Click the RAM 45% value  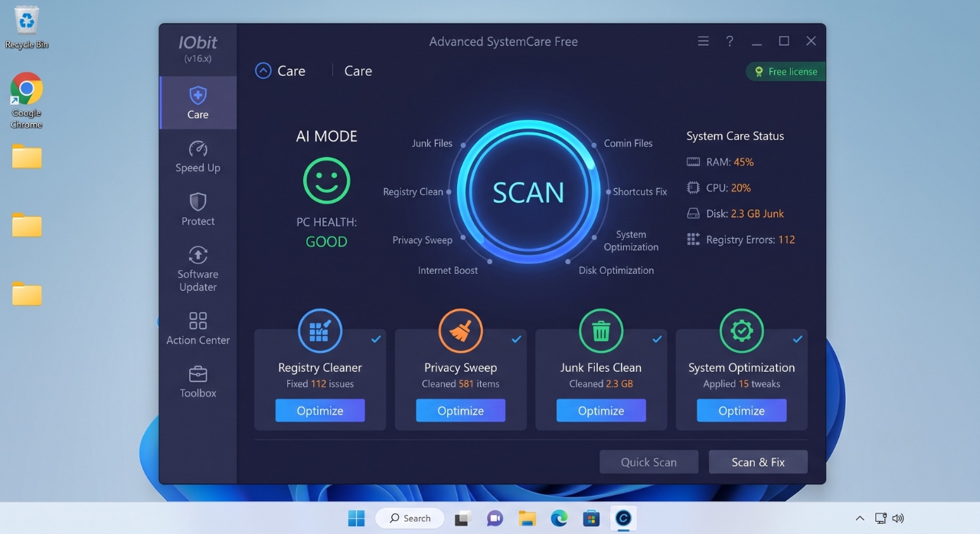(743, 162)
